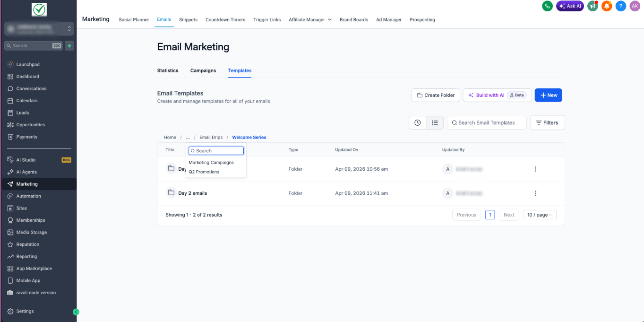Open the Ask AI assistant
The width and height of the screenshot is (644, 322).
coord(570,6)
